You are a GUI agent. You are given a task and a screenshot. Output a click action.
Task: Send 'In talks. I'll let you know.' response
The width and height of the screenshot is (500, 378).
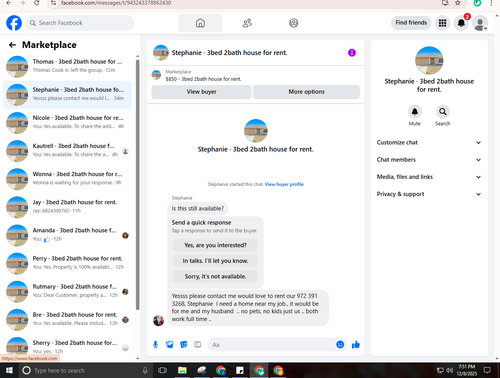tap(215, 261)
